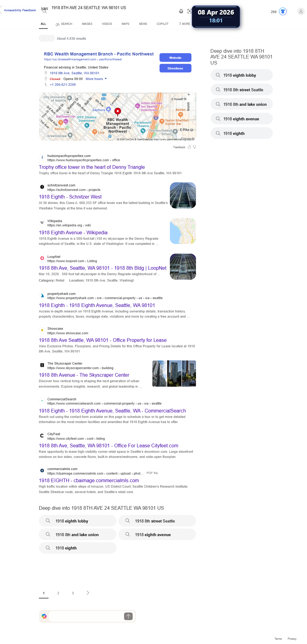Click the Hilton Garden Inn marker on map

pos(137,106)
